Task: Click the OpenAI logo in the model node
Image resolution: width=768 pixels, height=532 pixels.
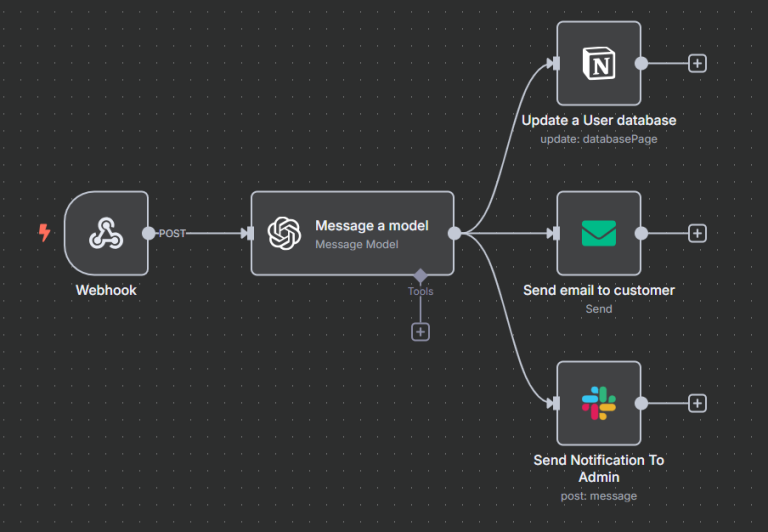Action: (284, 233)
